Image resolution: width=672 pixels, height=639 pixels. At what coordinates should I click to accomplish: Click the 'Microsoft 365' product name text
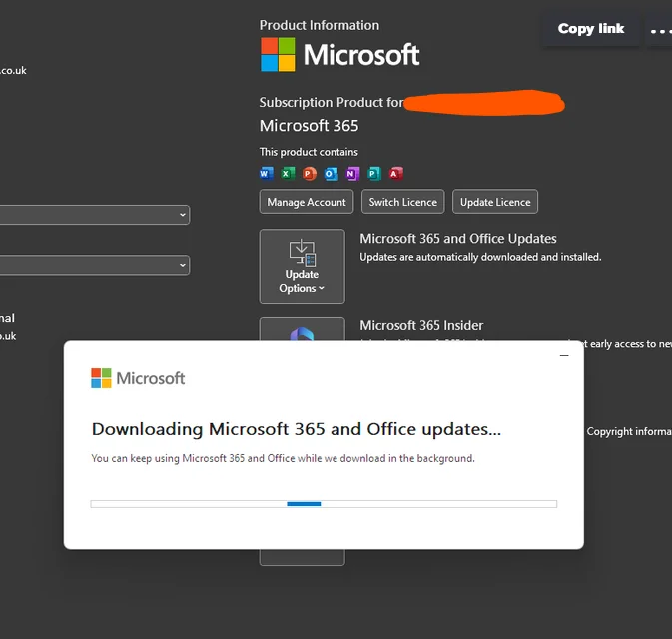pyautogui.click(x=309, y=126)
